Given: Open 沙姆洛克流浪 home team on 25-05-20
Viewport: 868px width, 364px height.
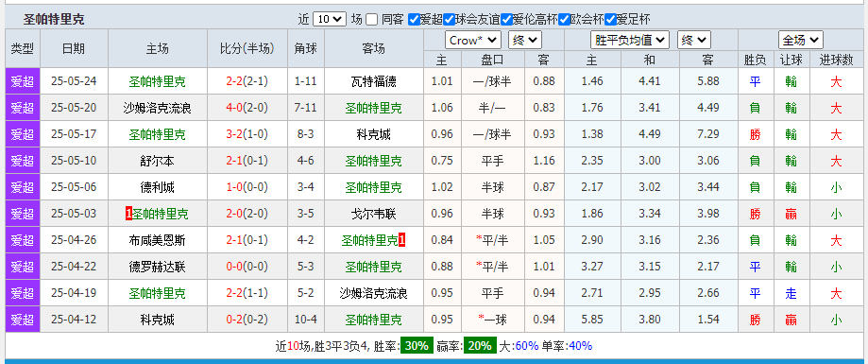Looking at the screenshot, I should [157, 108].
